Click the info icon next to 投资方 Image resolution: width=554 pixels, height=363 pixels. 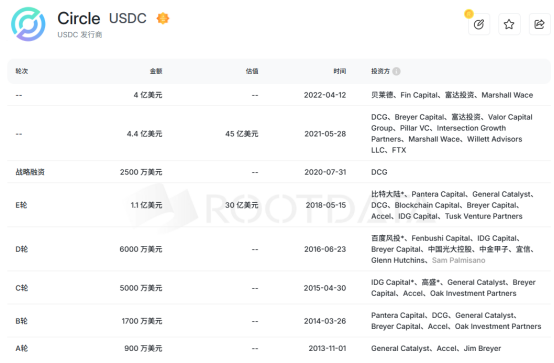click(x=396, y=71)
